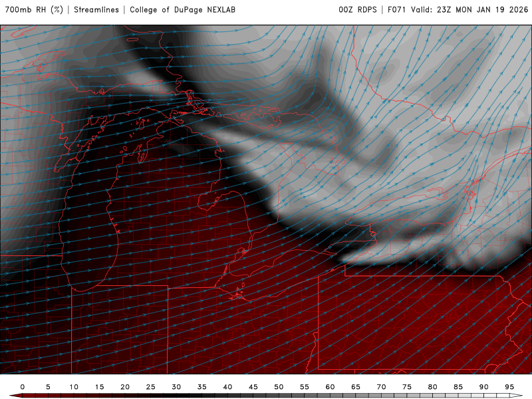
Task: Click the colorbar label '10'
Action: click(x=74, y=387)
